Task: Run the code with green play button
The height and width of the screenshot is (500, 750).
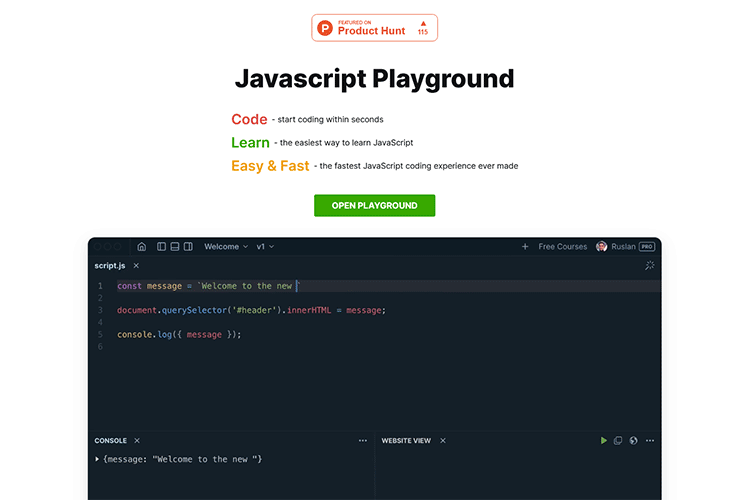Action: click(604, 440)
